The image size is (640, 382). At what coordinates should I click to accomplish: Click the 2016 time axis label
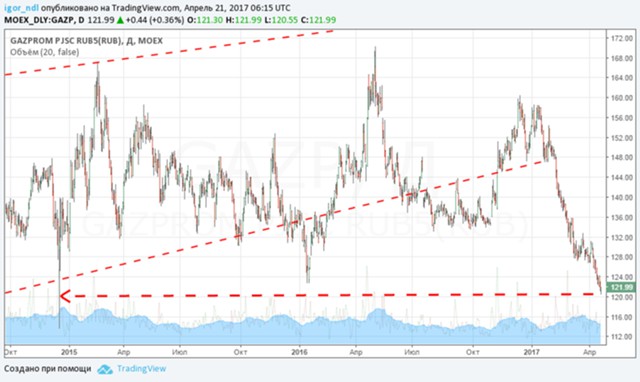click(300, 352)
